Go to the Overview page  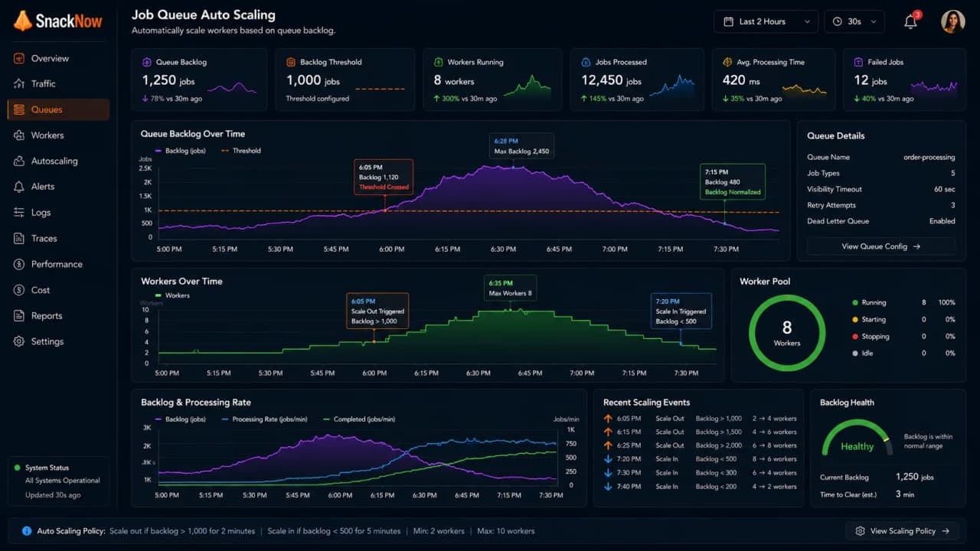[58, 58]
